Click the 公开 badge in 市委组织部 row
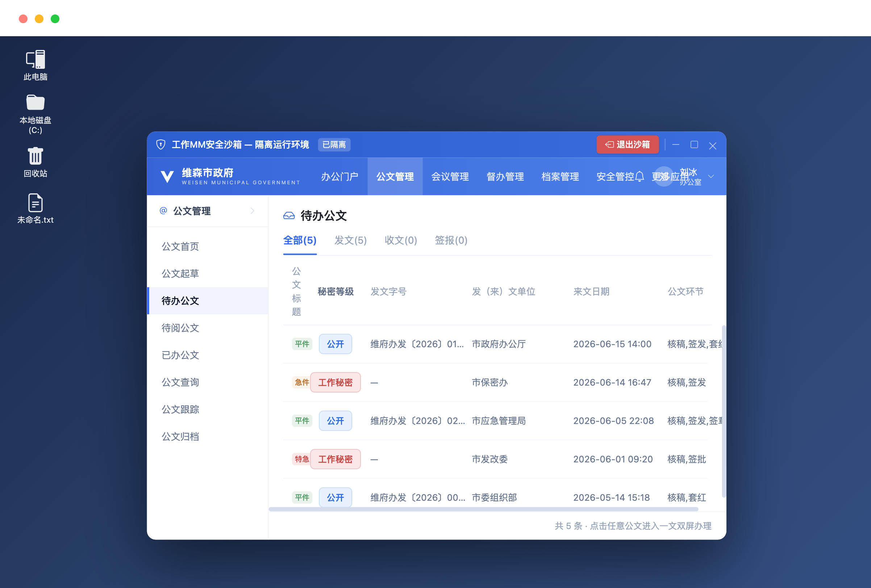The height and width of the screenshot is (588, 871). coord(336,497)
